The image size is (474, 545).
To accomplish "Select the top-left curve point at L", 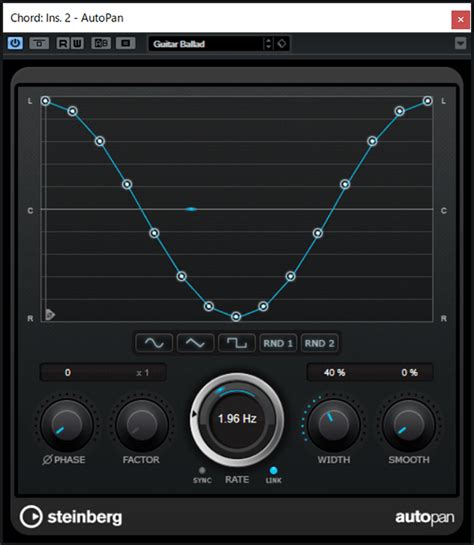I will coord(45,101).
